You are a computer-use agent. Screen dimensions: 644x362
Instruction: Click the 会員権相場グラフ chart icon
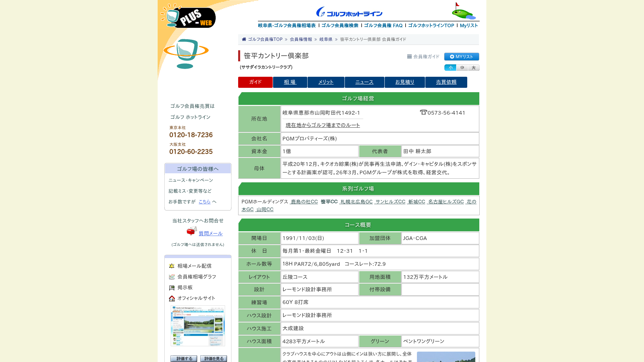coord(172,277)
